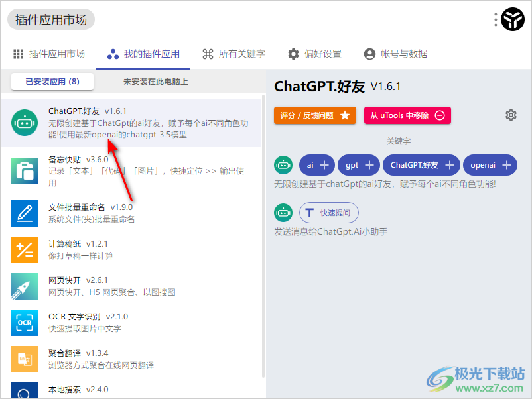Click the 像打草稿一样计算 description
532x399 pixels.
[81, 256]
